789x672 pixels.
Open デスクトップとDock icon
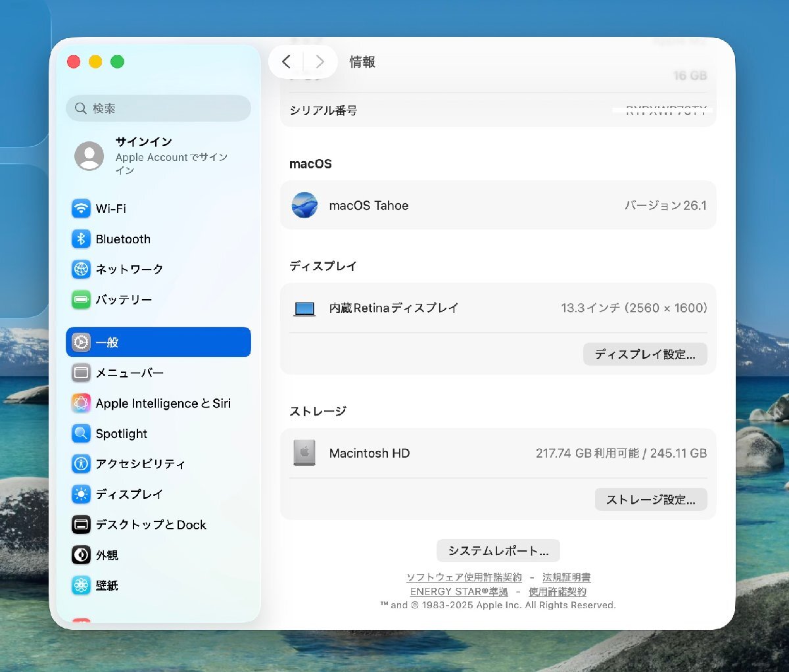[x=81, y=525]
